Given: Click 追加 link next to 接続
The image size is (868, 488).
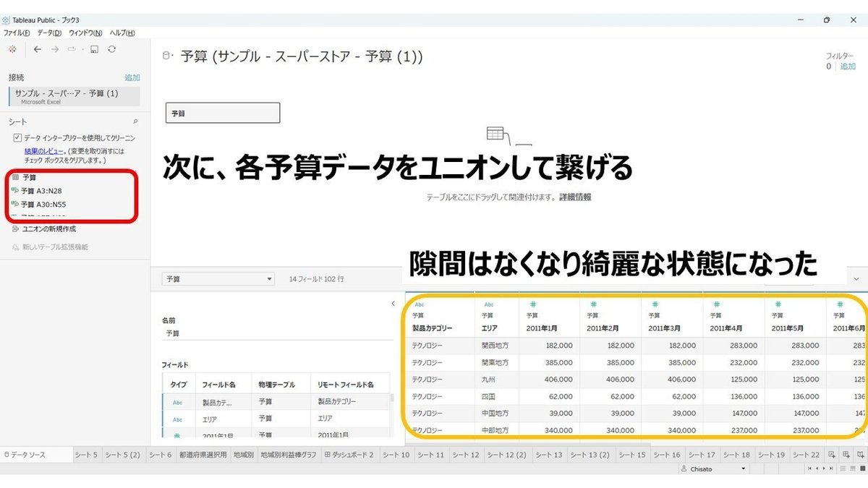Looking at the screenshot, I should (x=132, y=77).
